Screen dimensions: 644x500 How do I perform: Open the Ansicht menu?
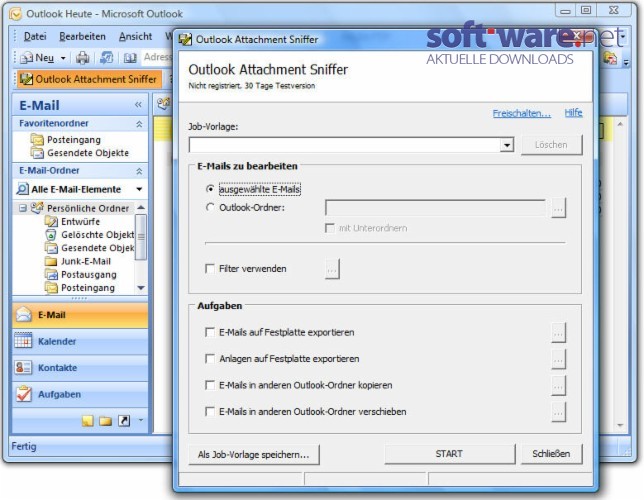pyautogui.click(x=136, y=37)
